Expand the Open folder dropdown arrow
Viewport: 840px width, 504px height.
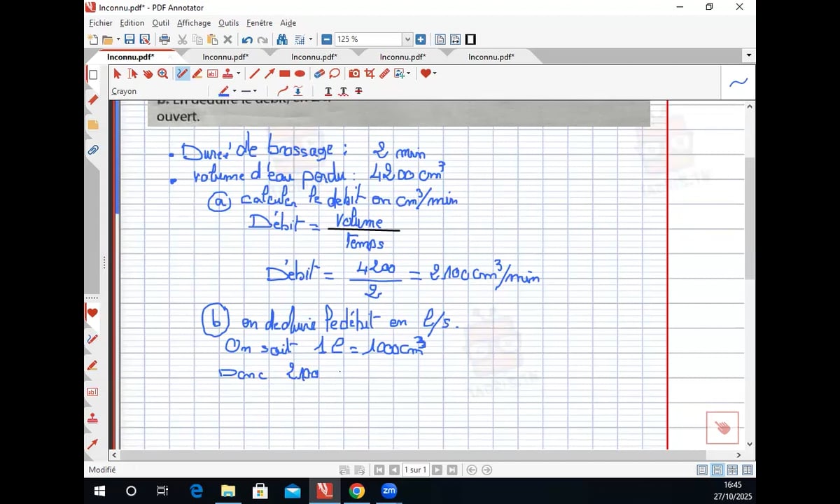(118, 39)
